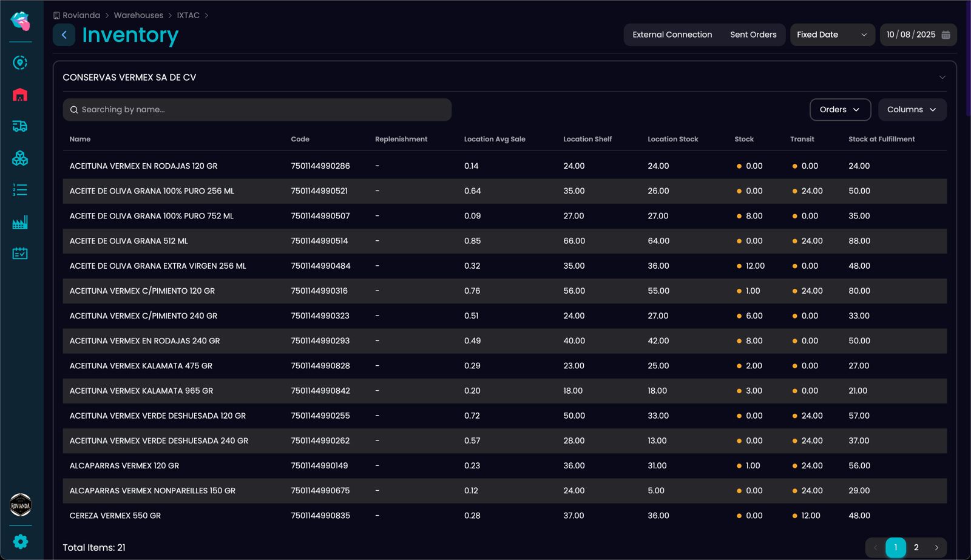The height and width of the screenshot is (560, 971).
Task: Open the Columns dropdown
Action: coord(912,110)
